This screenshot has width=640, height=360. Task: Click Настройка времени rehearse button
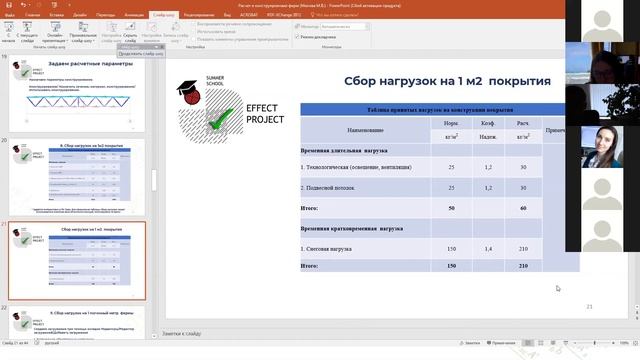click(x=151, y=32)
